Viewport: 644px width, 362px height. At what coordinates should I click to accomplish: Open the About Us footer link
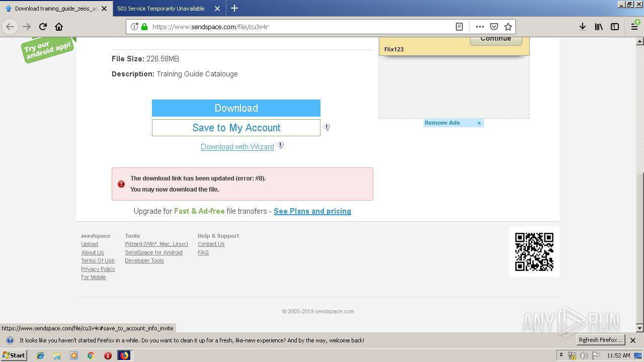(x=93, y=252)
